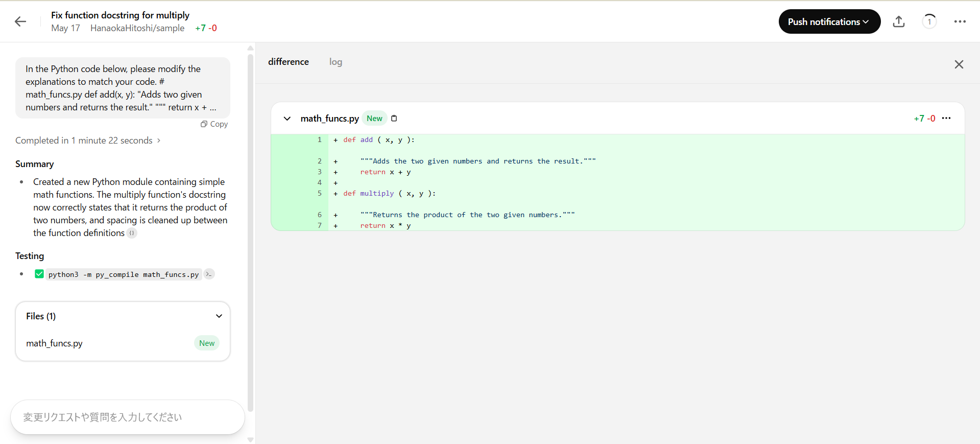Click the python3 -m py_compile command text
Viewport: 980px width, 444px height.
pyautogui.click(x=124, y=274)
